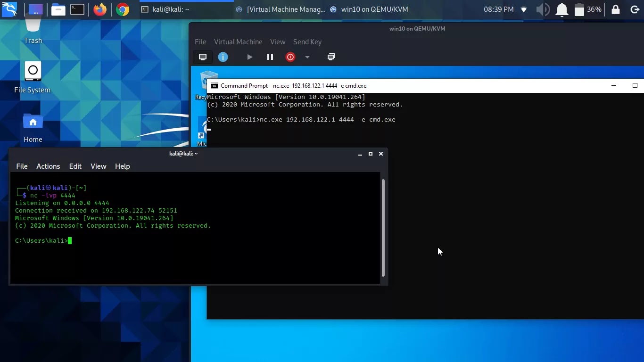
Task: Maximize the kali@kali terminal window
Action: pos(371,154)
